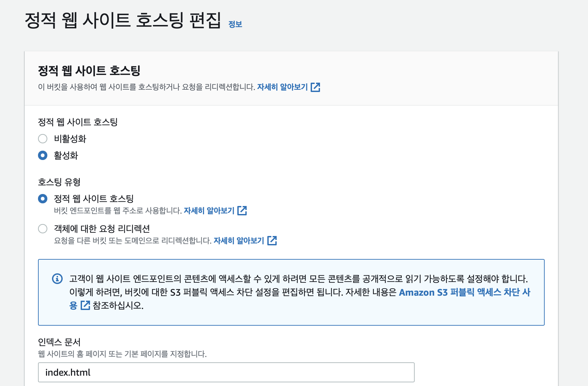Open the 정보 info link beside the title

[235, 24]
